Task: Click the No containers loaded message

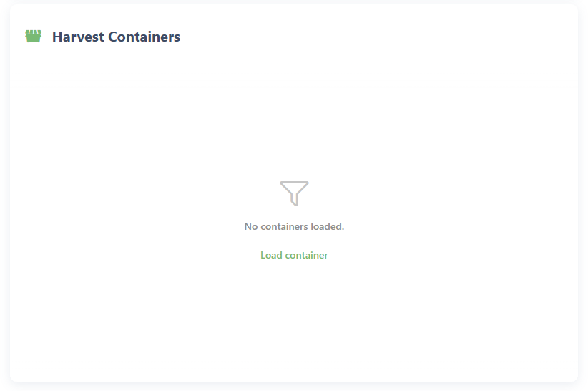Action: (294, 226)
